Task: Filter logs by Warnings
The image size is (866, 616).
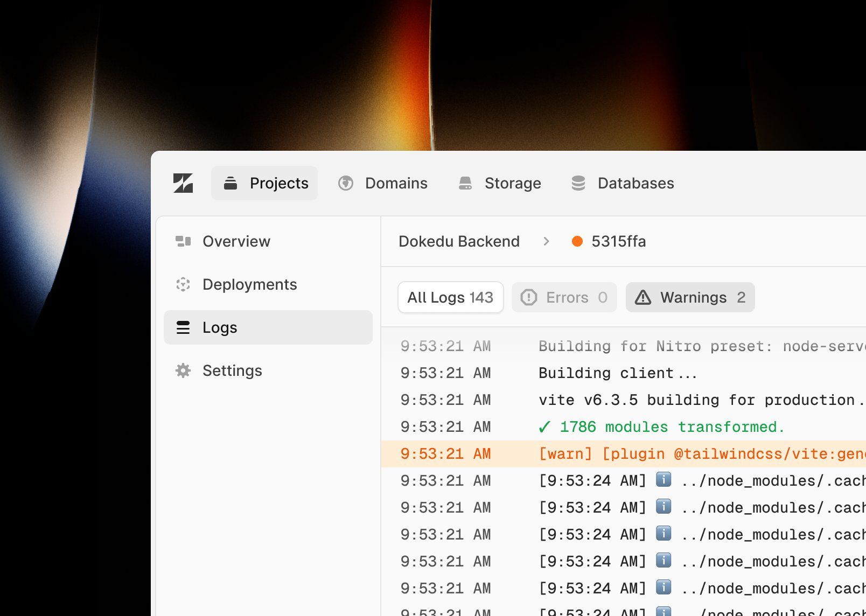Action: 690,297
